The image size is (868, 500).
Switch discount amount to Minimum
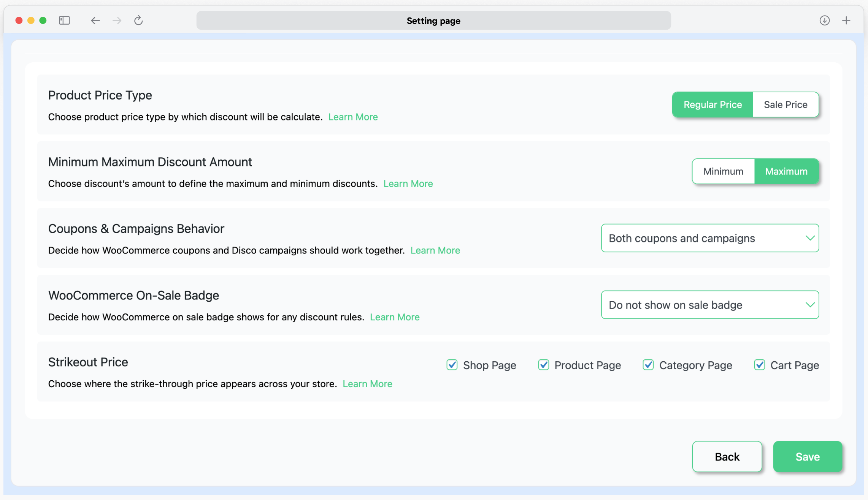pos(723,171)
